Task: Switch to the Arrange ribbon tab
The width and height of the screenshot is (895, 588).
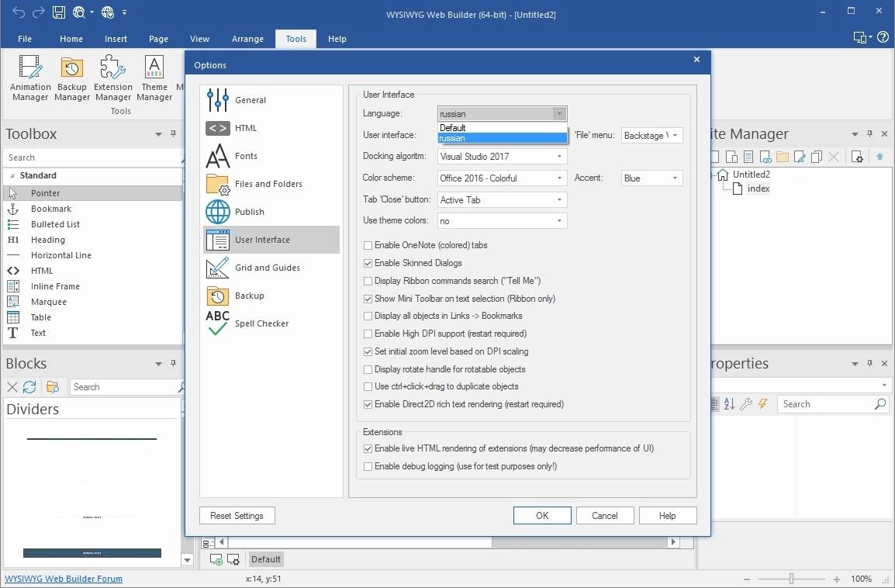Action: point(247,39)
